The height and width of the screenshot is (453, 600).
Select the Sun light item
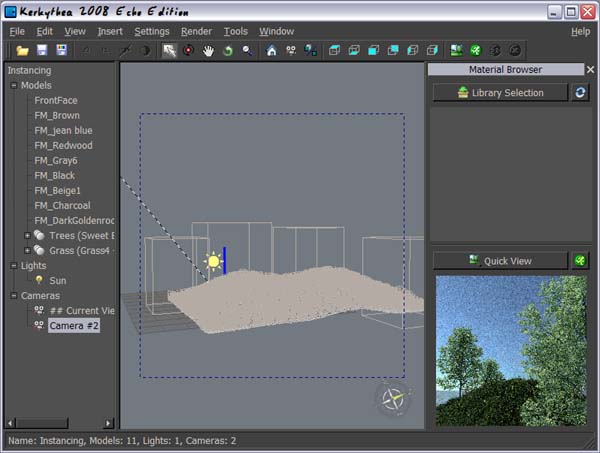(x=58, y=280)
